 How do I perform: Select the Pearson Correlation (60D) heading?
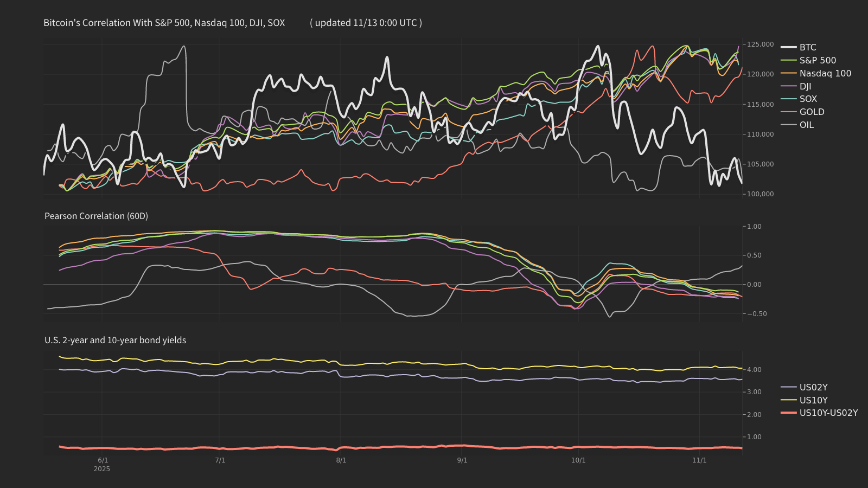tap(96, 216)
